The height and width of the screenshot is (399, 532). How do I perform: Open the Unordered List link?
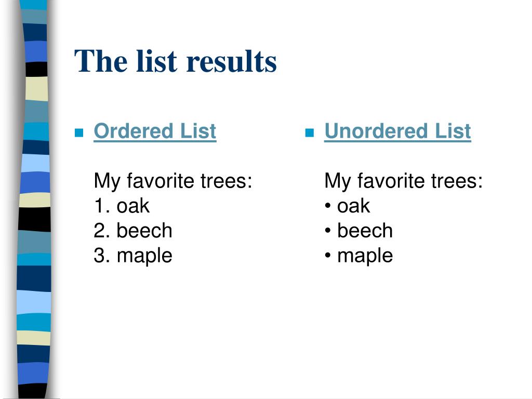click(397, 131)
